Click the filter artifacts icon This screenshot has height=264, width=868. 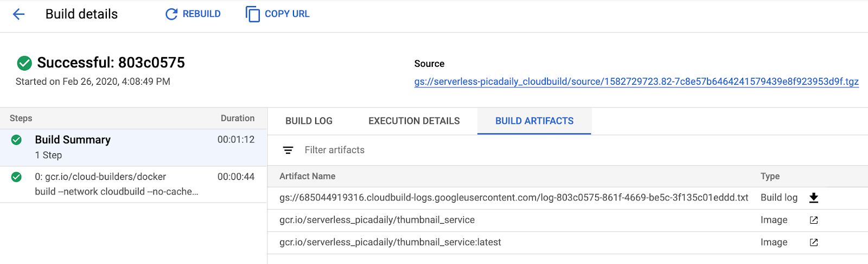coord(288,150)
